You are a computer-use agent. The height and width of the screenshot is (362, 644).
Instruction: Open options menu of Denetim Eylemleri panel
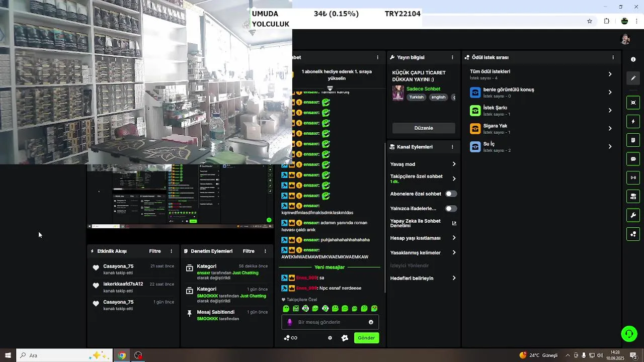[265, 251]
